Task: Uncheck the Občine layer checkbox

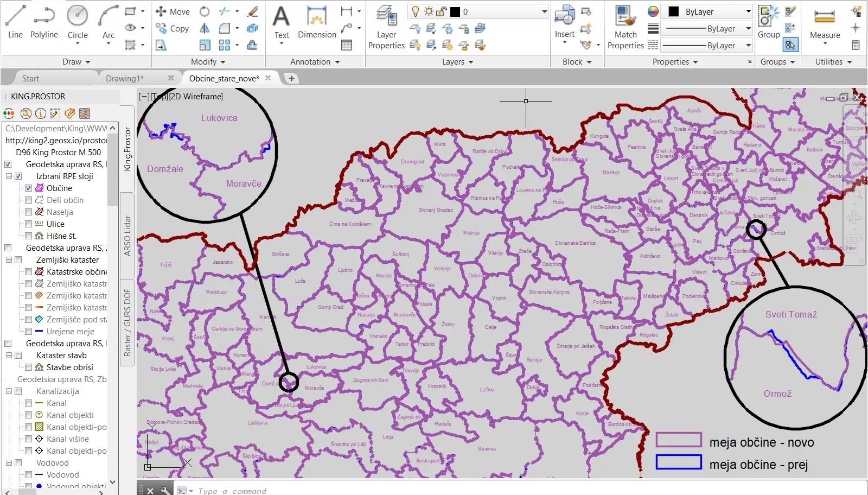Action: (29, 188)
